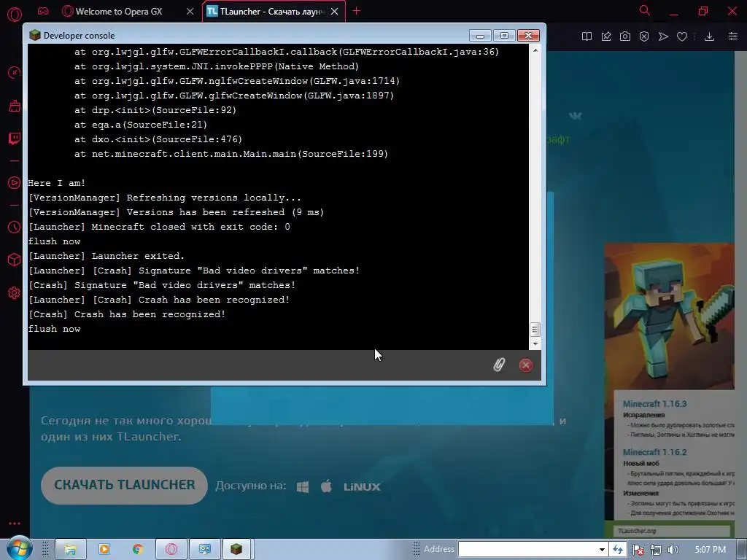Click the tab search magnifier icon
Viewport: 747px width, 560px height.
[x=645, y=10]
